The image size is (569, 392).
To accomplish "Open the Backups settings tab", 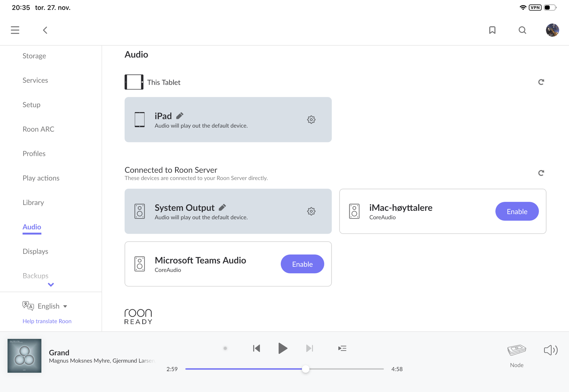I will tap(36, 276).
